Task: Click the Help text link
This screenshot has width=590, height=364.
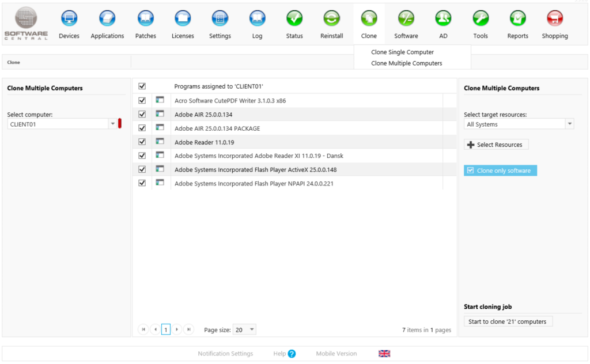Action: 279,354
